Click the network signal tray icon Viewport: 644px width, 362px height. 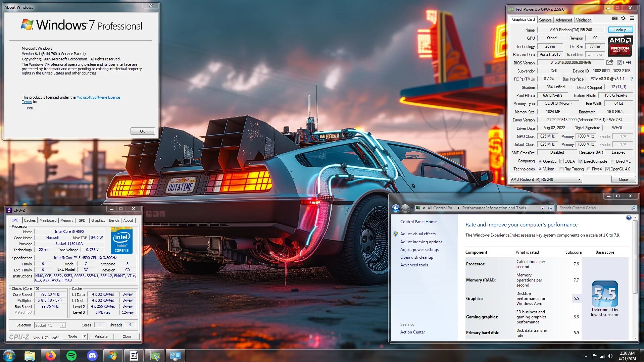[x=602, y=356]
